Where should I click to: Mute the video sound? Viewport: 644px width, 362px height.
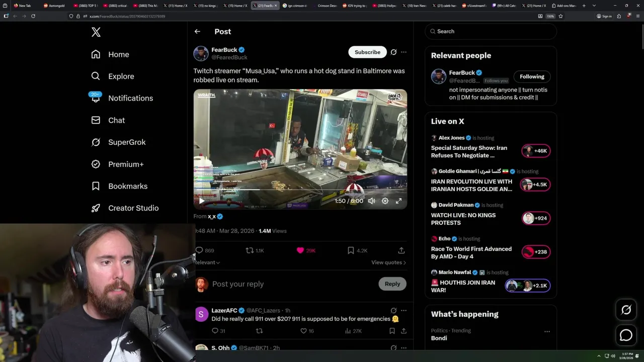371,201
